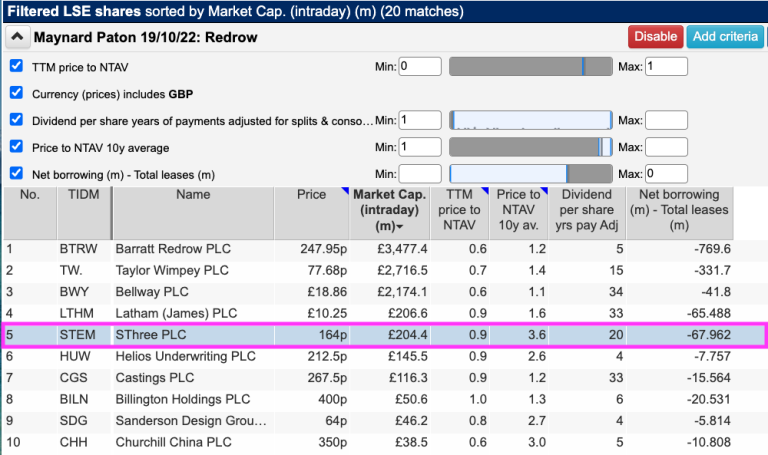The width and height of the screenshot is (768, 455).
Task: Uncheck Currency (prices) includes GBP criterion
Action: (16, 93)
